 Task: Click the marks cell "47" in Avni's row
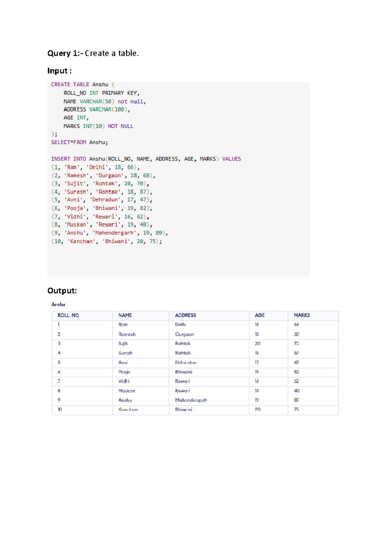pos(296,363)
